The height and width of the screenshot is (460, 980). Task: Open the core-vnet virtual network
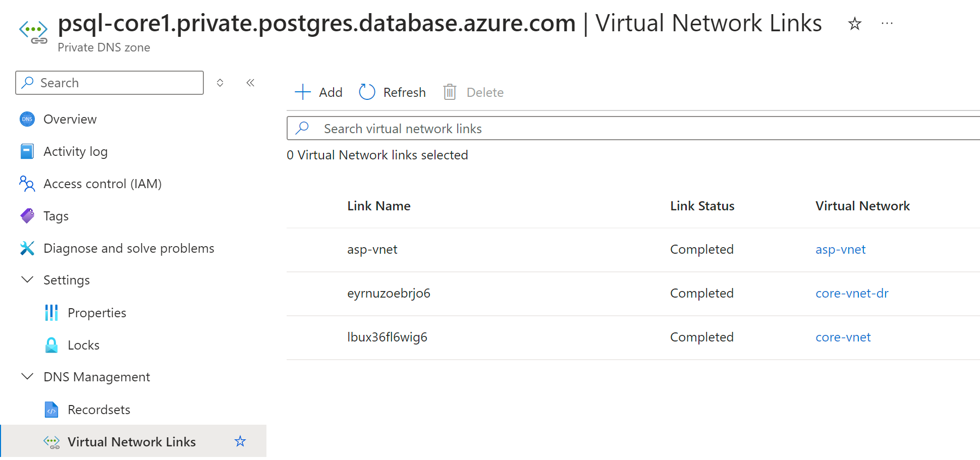[x=843, y=337]
